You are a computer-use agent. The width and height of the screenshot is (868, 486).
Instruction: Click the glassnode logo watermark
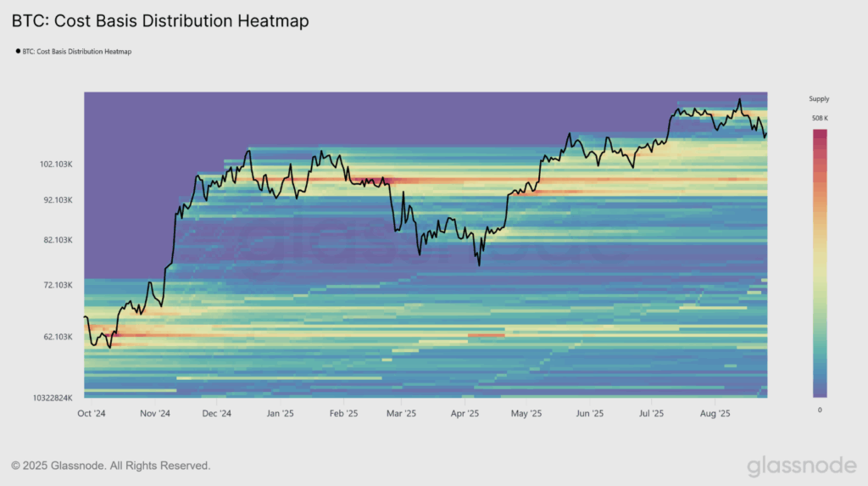click(802, 466)
